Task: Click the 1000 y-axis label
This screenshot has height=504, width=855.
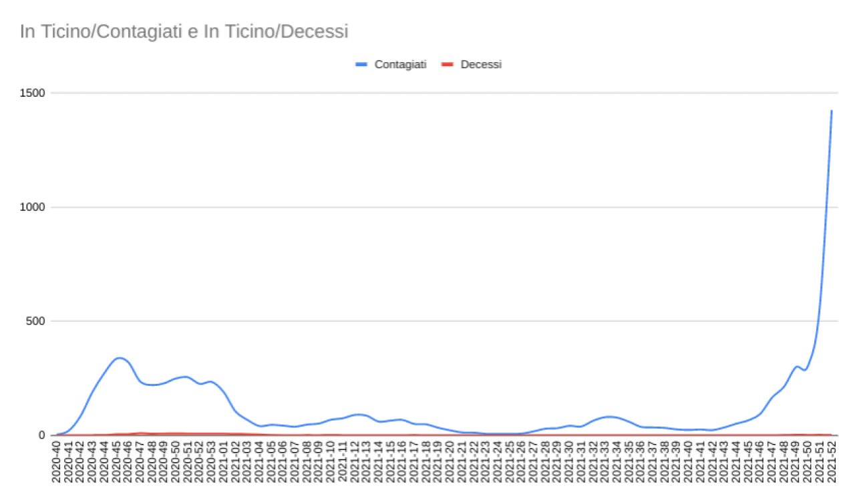Action: pyautogui.click(x=33, y=207)
